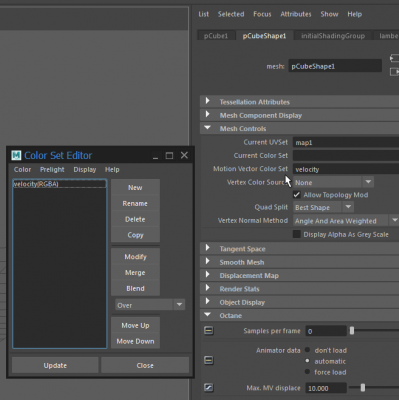
Task: Click the Samples per frame slider handle
Action: point(352,331)
